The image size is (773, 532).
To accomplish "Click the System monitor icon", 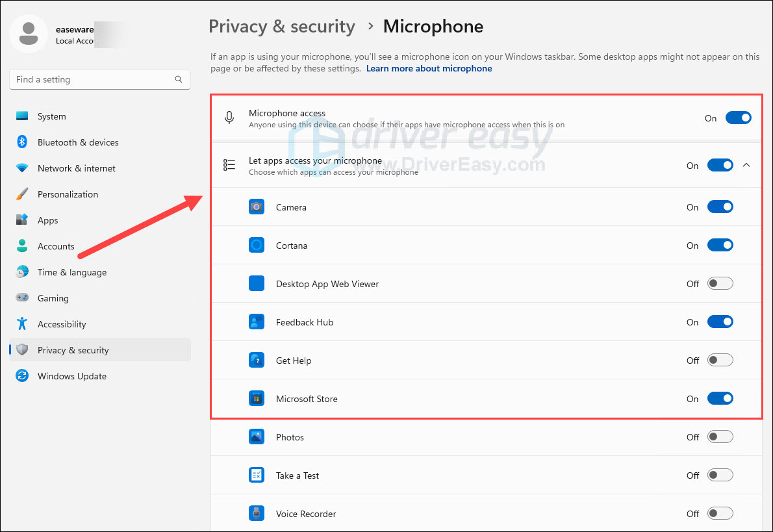I will [22, 116].
